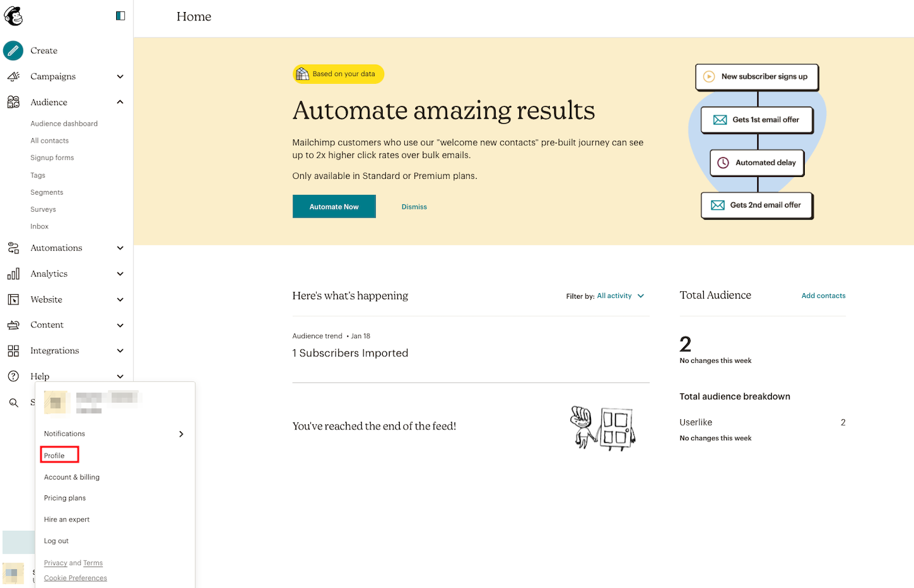The width and height of the screenshot is (914, 588).
Task: Open Segments under Audience
Action: (x=47, y=192)
